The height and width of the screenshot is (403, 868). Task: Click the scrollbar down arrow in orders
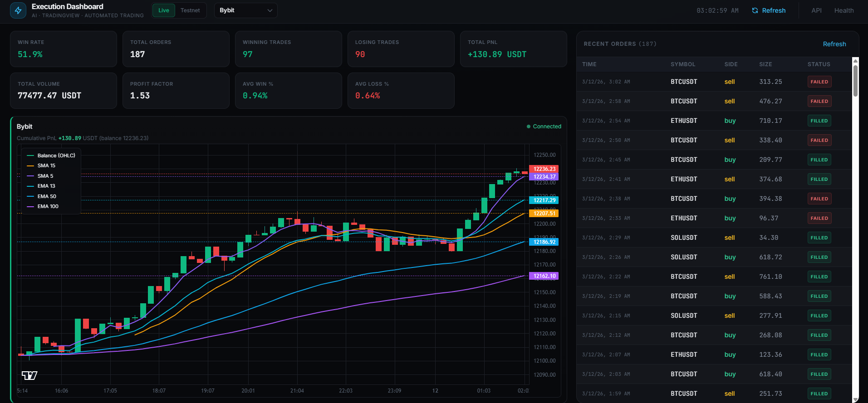click(855, 399)
